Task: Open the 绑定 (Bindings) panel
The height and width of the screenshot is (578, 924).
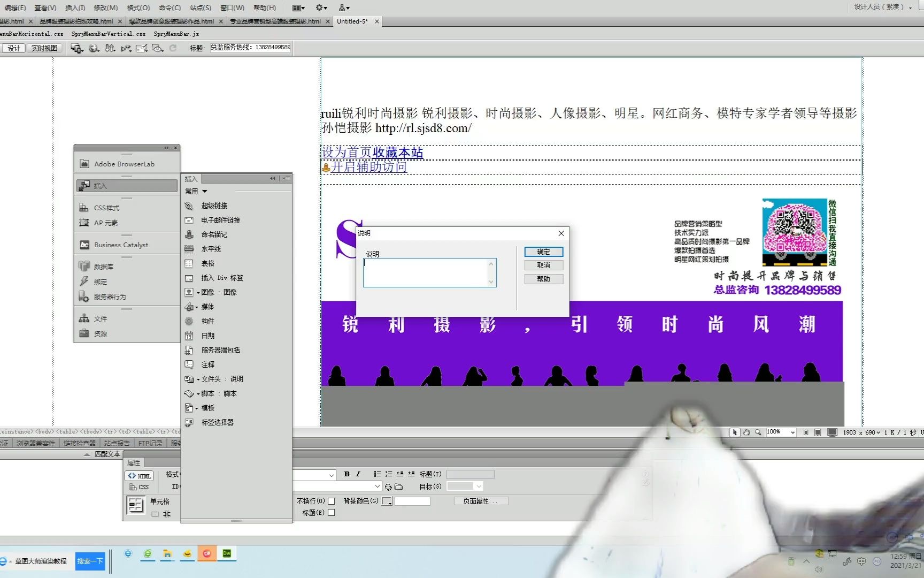Action: tap(127, 282)
